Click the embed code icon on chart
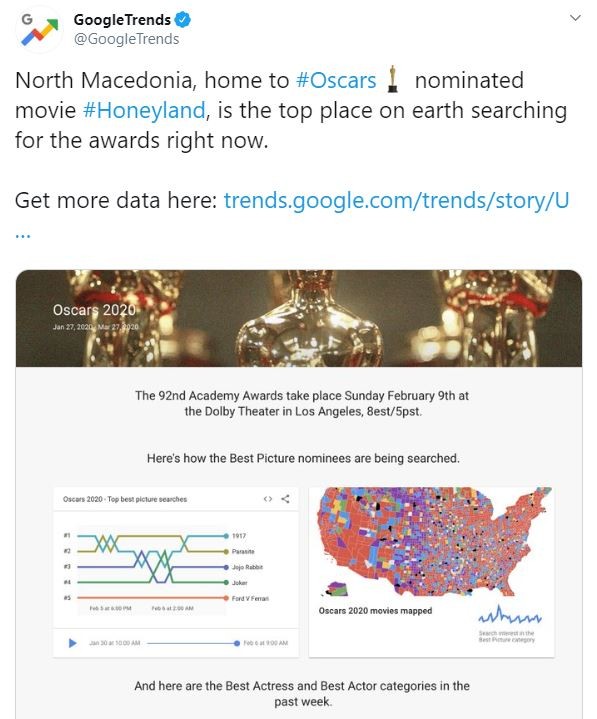Screen dimensions: 597x719 tap(268, 499)
